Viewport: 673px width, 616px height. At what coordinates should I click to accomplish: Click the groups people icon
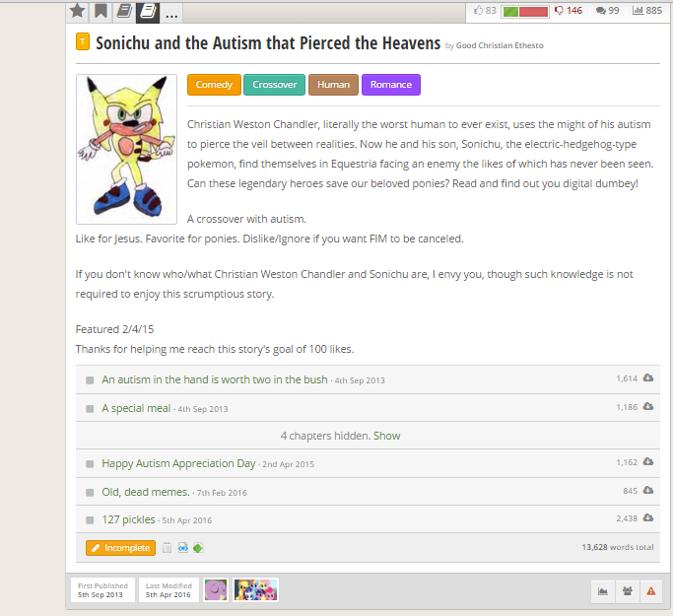tap(627, 591)
